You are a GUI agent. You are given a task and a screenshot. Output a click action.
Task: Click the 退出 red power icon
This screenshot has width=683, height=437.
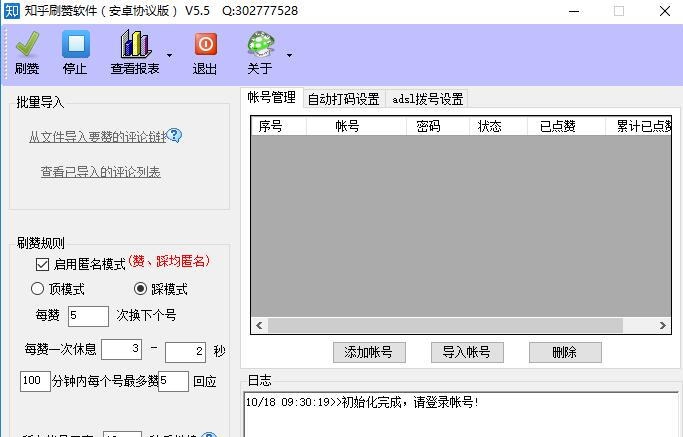coord(206,44)
